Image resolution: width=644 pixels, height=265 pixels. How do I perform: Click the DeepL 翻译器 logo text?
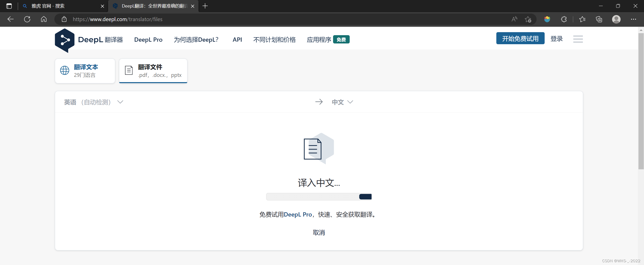click(100, 40)
